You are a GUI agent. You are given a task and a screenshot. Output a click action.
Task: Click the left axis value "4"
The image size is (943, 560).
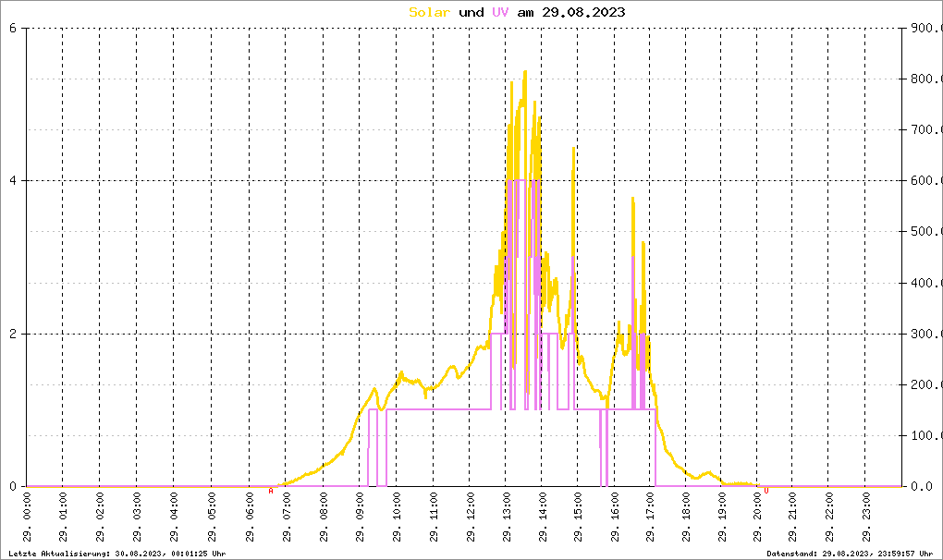point(13,181)
